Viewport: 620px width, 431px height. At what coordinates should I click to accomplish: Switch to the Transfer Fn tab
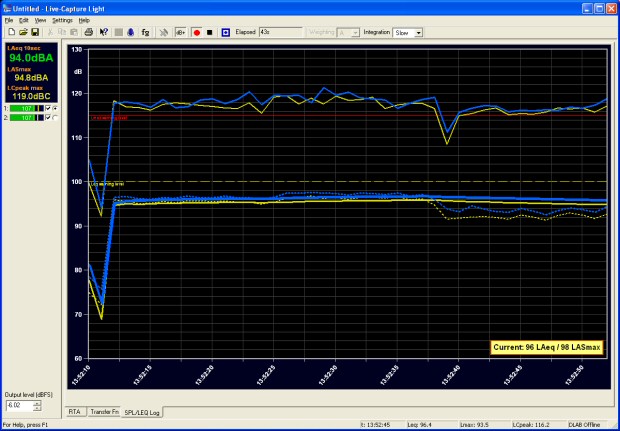105,412
